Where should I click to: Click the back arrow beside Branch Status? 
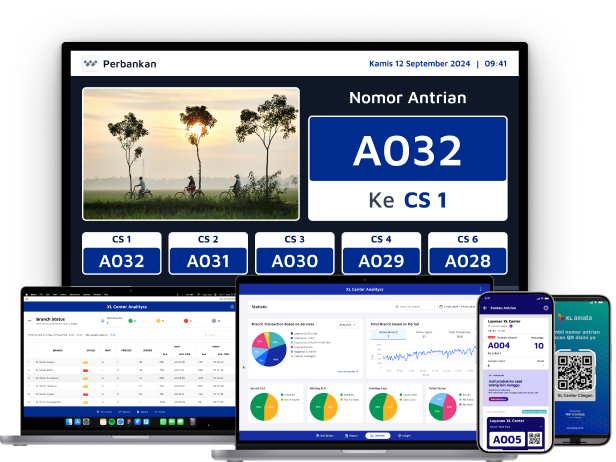click(x=28, y=319)
